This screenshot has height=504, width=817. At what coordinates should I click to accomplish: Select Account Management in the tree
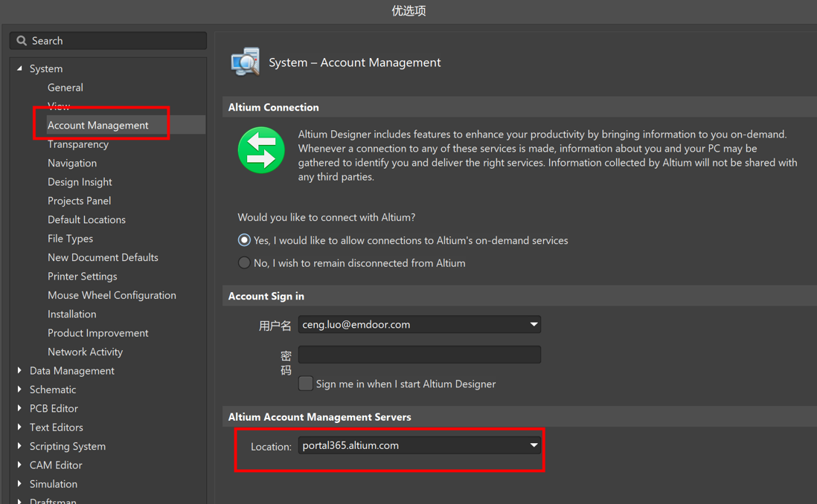tap(98, 125)
